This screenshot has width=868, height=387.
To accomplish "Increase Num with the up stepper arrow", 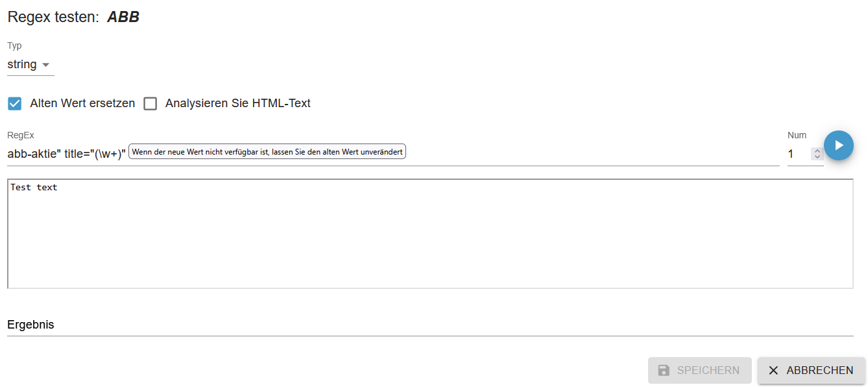I will click(x=817, y=151).
